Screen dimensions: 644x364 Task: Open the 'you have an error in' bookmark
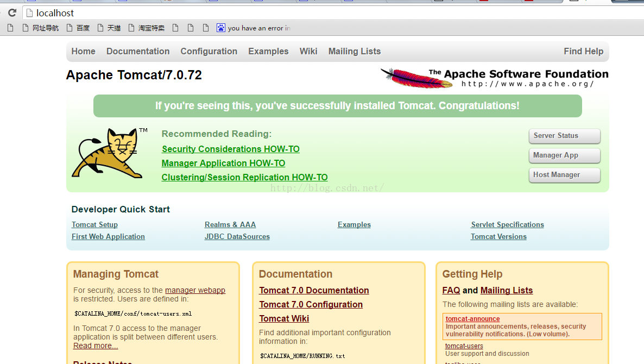(254, 28)
